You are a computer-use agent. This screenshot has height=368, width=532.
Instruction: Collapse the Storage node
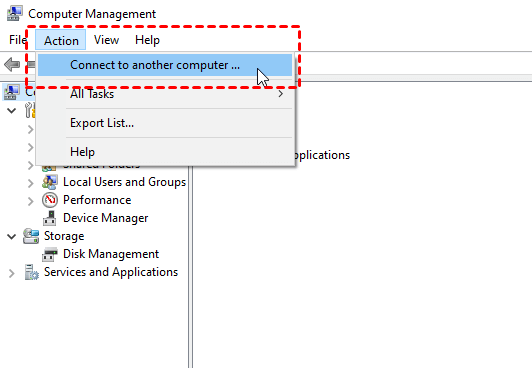(12, 236)
